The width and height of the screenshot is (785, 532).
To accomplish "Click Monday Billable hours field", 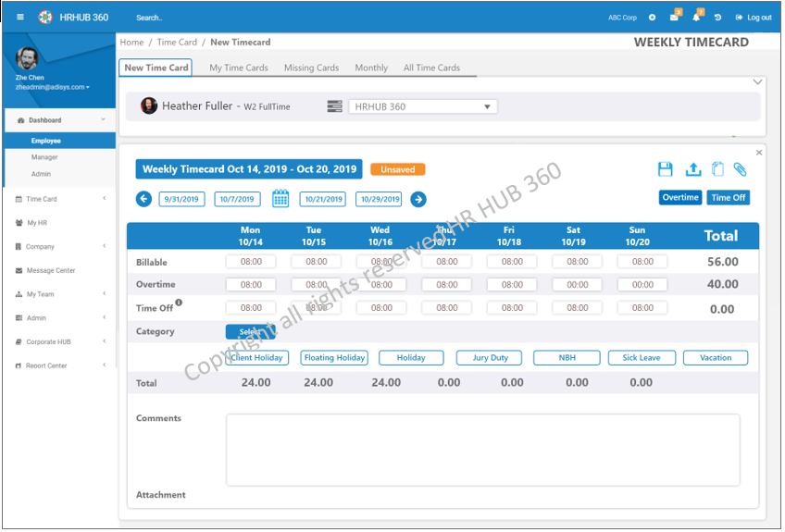I will 251,261.
